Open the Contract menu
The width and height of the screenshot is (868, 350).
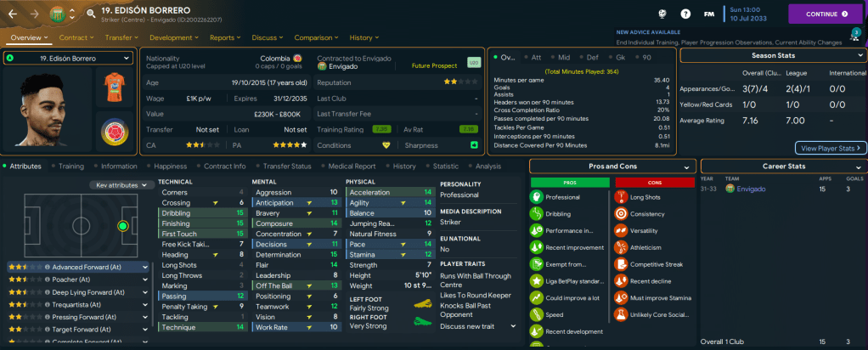(76, 37)
